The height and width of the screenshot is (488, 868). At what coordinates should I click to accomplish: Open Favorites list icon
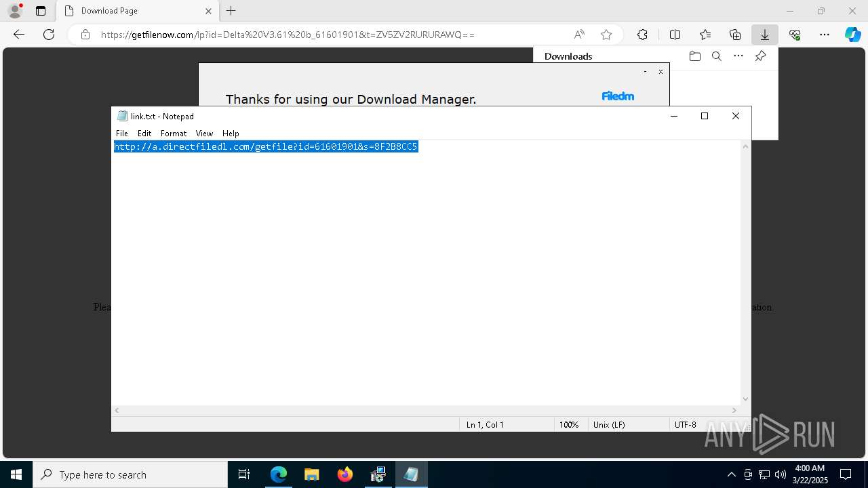click(705, 35)
